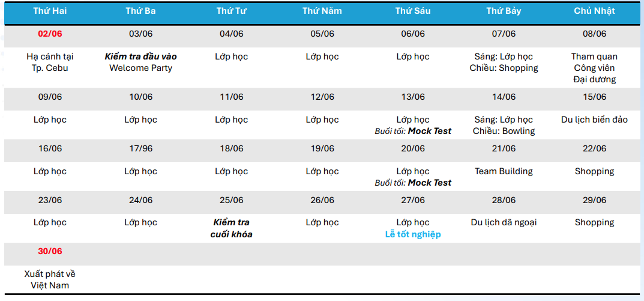Select Kiểm tra đầu vào text
Image resolution: width=644 pixels, height=301 pixels.
[x=141, y=56]
